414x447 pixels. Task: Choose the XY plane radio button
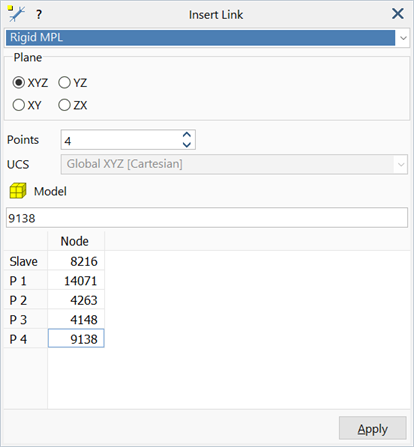point(19,105)
